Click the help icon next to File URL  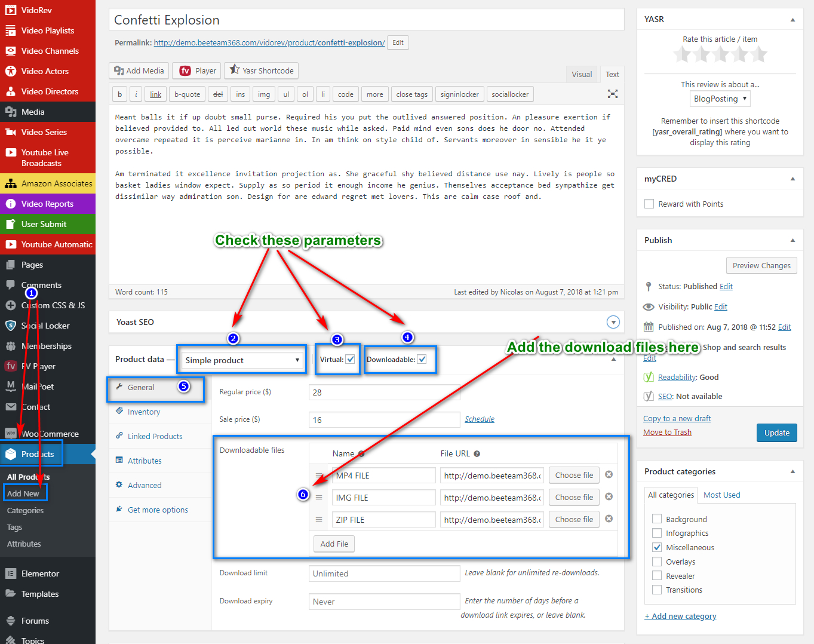click(477, 453)
